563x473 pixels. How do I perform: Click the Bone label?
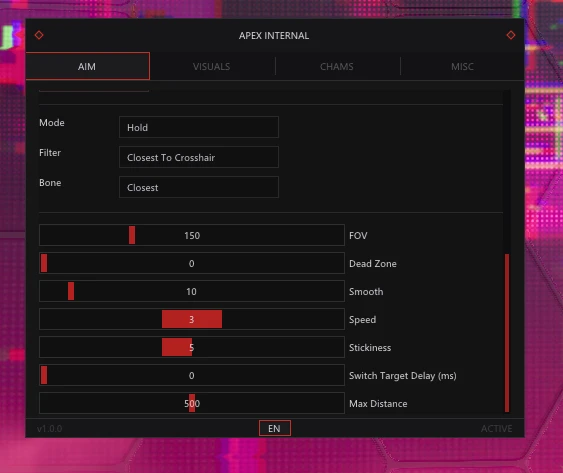pos(50,183)
